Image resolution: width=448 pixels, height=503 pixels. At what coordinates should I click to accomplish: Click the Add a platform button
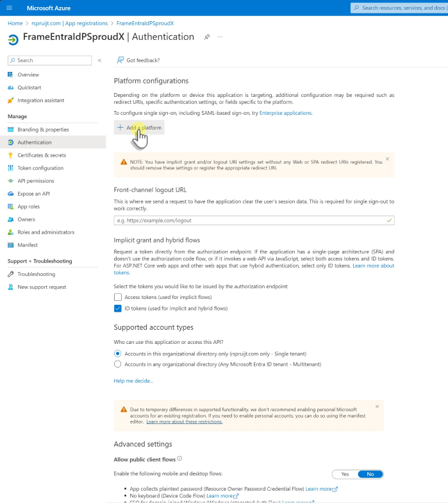[x=139, y=128]
